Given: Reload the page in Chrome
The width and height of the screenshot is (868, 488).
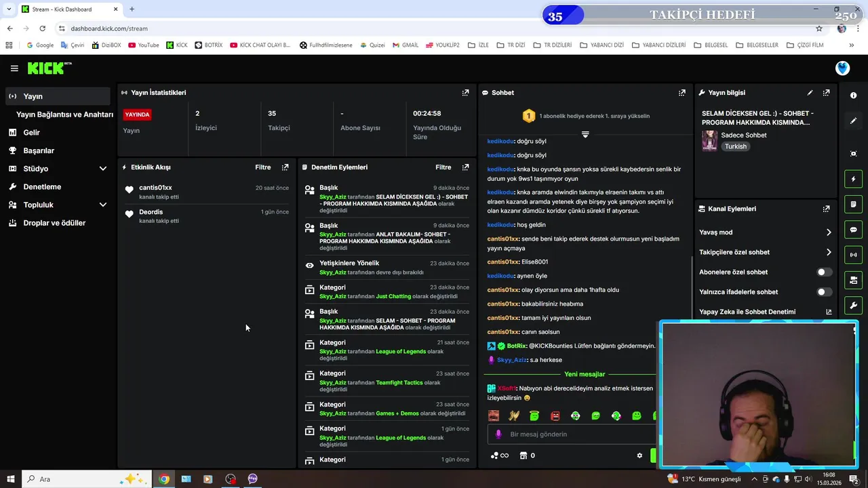Looking at the screenshot, I should (x=42, y=28).
